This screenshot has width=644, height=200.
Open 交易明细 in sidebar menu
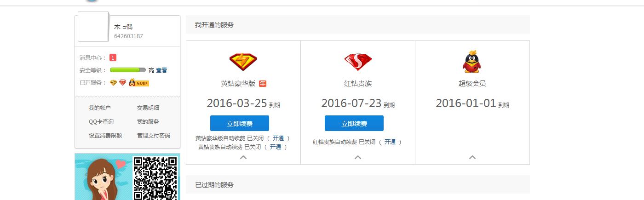148,108
